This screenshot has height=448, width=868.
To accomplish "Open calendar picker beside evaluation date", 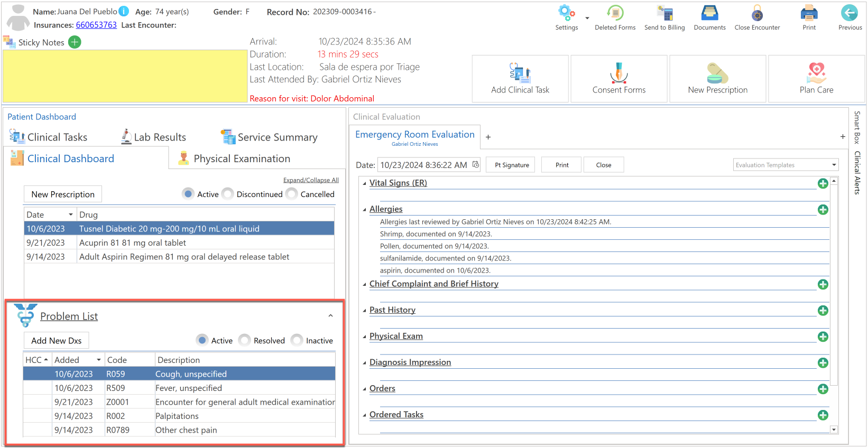I will point(475,165).
